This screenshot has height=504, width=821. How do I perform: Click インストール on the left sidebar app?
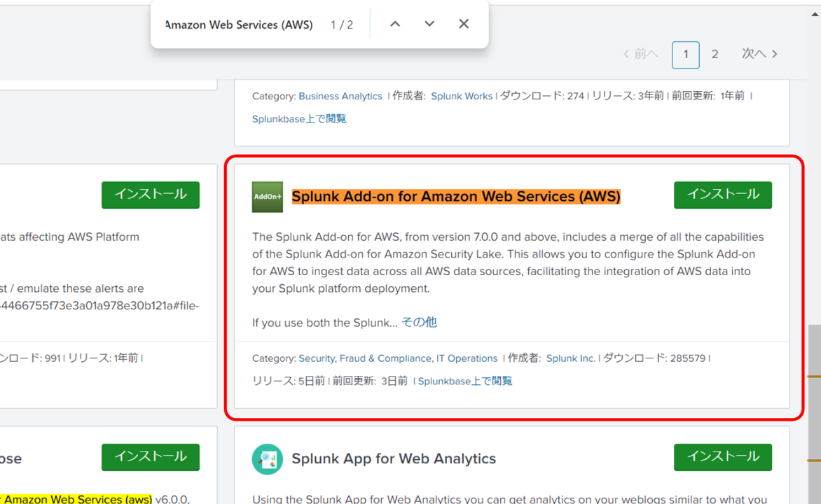150,195
